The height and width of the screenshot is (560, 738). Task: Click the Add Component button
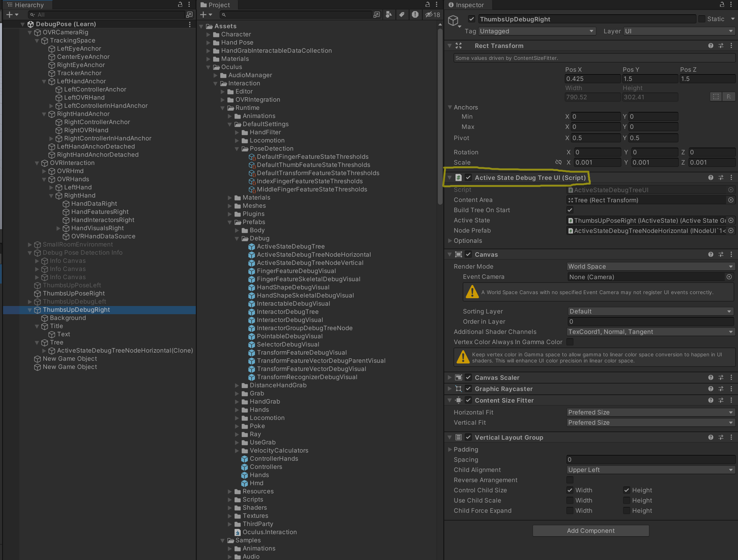590,531
